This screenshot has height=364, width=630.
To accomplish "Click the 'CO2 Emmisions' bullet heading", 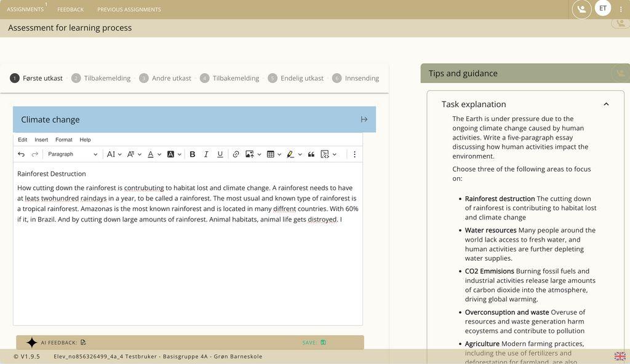I will [489, 271].
